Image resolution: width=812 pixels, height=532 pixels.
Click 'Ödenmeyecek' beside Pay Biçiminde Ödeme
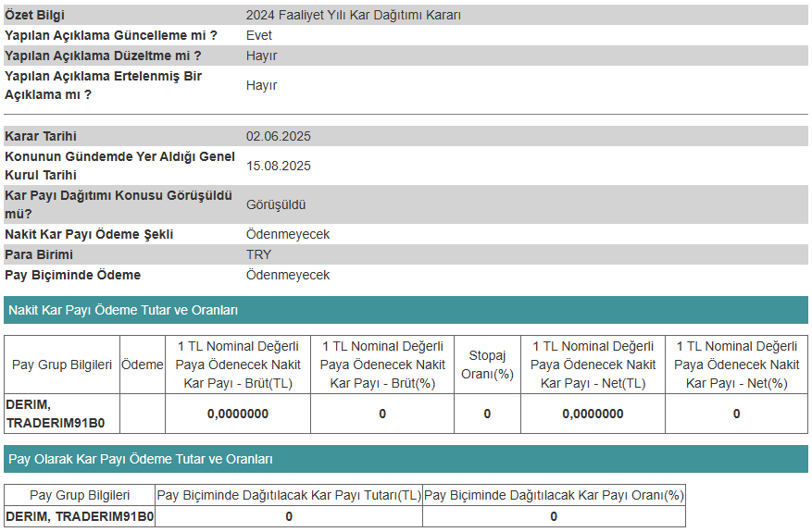(288, 275)
